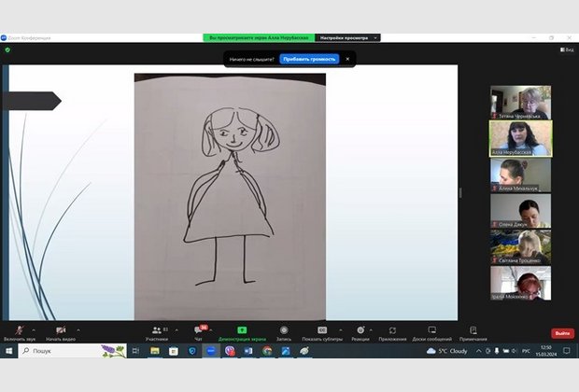
Task: Open the Чат chat panel
Action: [198, 331]
